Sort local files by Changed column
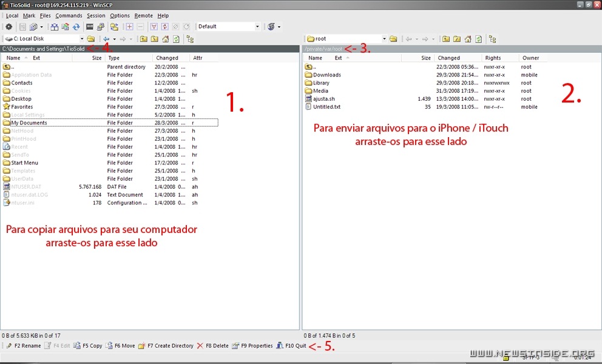The width and height of the screenshot is (602, 364). point(171,58)
